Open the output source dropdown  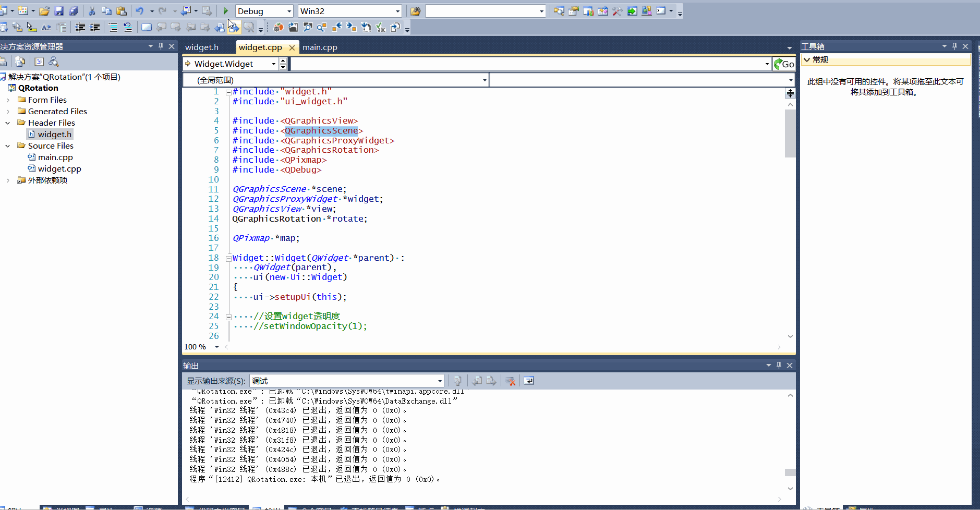440,381
